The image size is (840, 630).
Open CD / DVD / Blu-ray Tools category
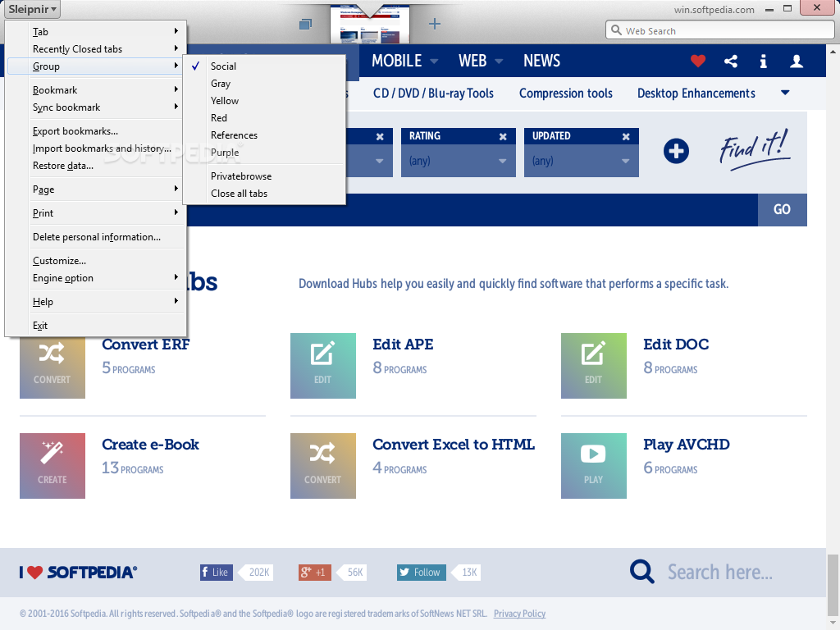coord(433,94)
